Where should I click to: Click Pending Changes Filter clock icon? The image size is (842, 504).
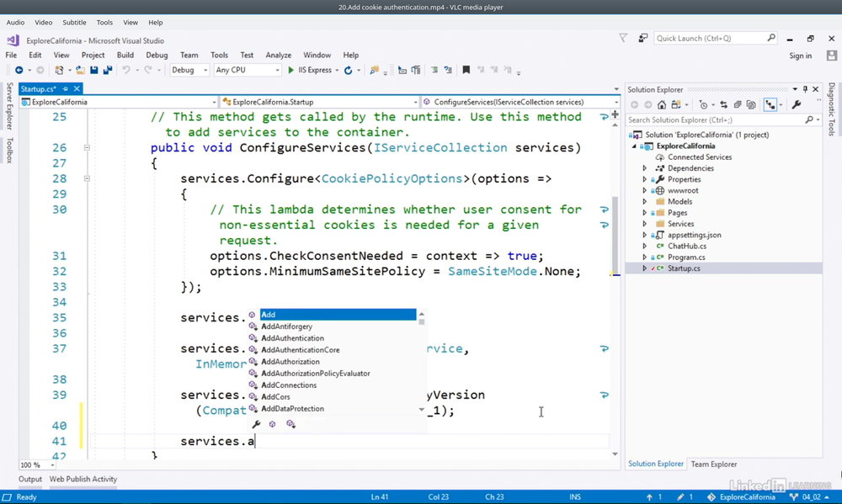[703, 104]
